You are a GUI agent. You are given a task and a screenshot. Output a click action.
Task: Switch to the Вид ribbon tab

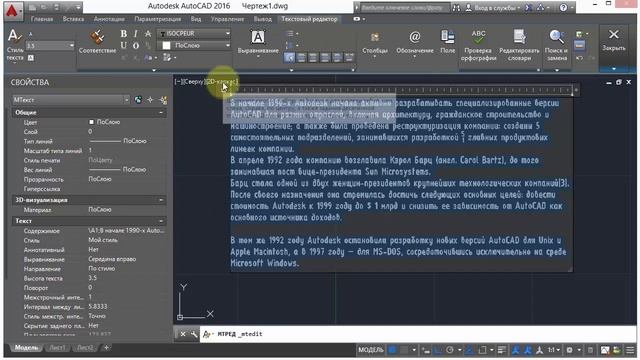(x=196, y=19)
